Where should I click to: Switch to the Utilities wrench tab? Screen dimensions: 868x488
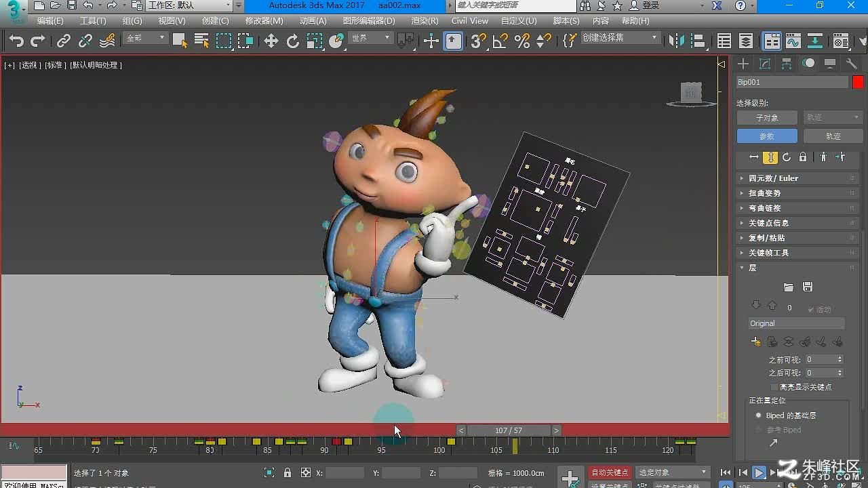pos(852,64)
